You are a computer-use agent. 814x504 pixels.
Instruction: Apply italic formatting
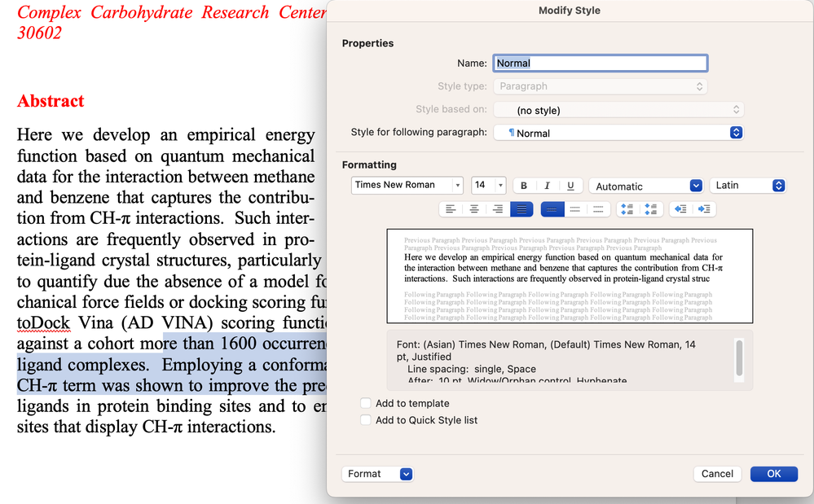(546, 185)
